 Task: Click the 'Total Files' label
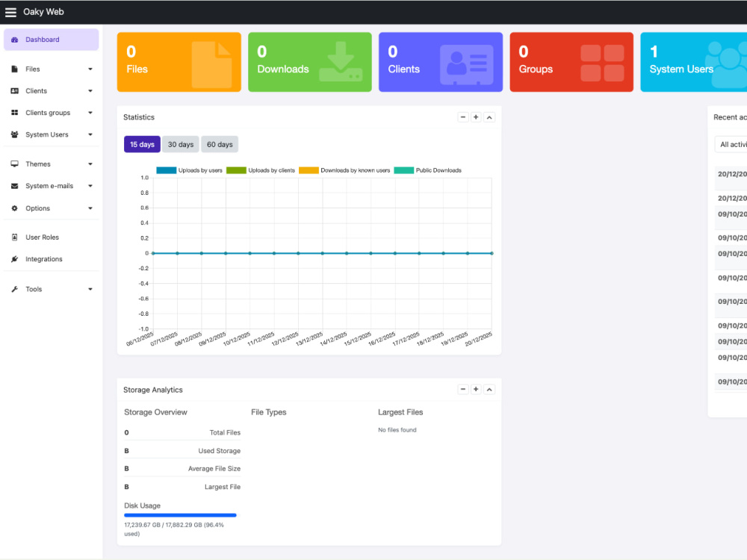(x=225, y=433)
